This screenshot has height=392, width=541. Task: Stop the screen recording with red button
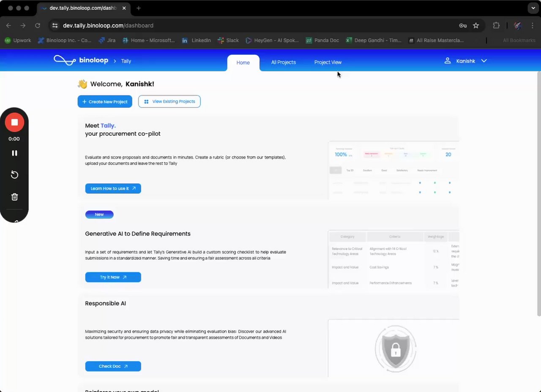click(x=14, y=122)
